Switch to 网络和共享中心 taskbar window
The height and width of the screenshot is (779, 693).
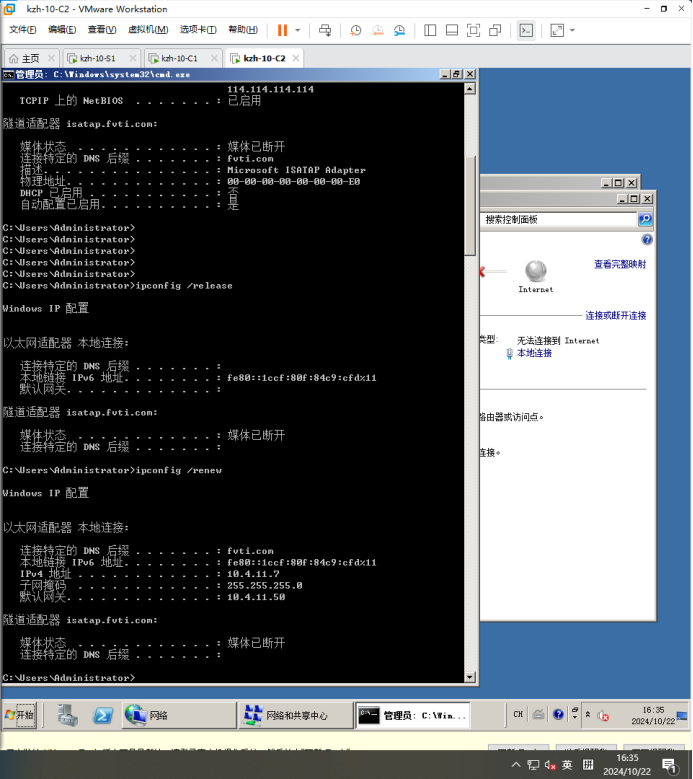point(296,715)
